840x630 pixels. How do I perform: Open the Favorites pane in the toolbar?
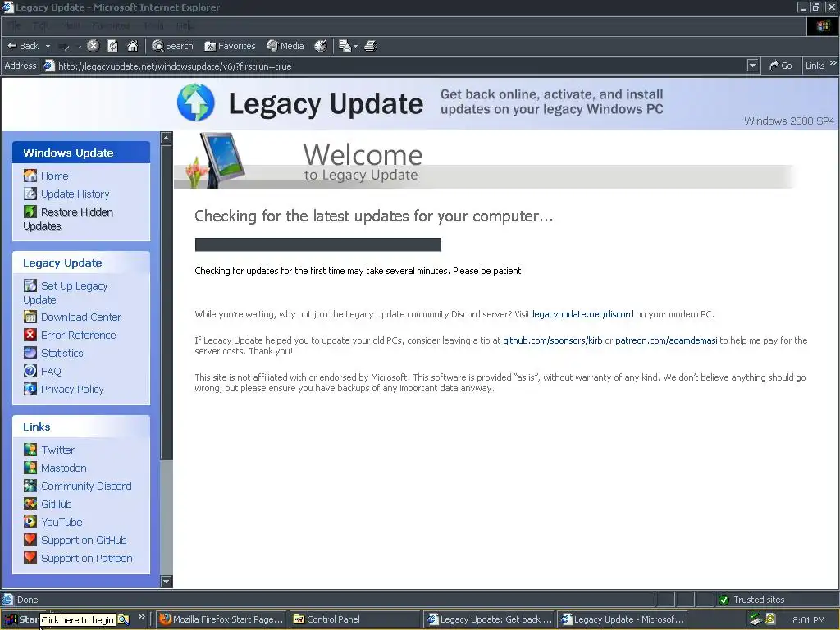[x=230, y=46]
